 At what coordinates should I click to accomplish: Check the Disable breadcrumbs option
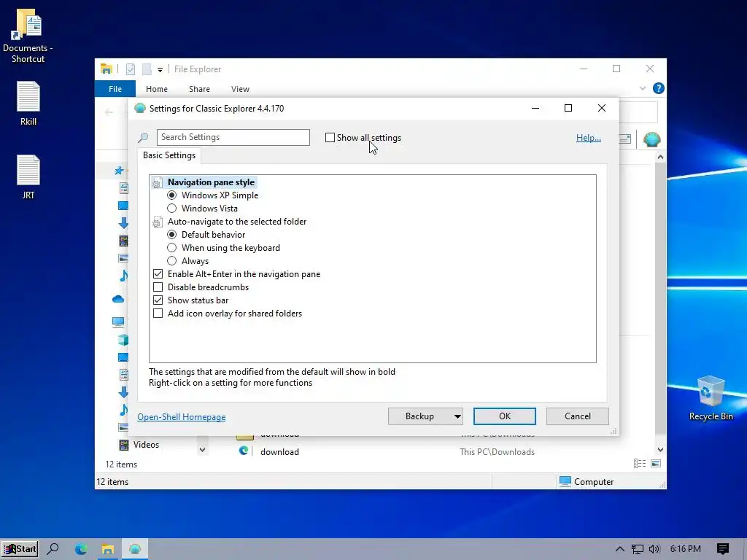(158, 287)
